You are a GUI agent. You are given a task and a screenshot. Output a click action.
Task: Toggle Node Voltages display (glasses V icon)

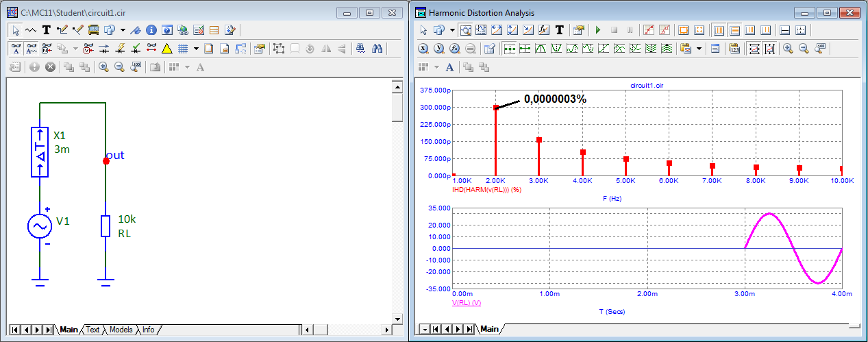[88, 49]
